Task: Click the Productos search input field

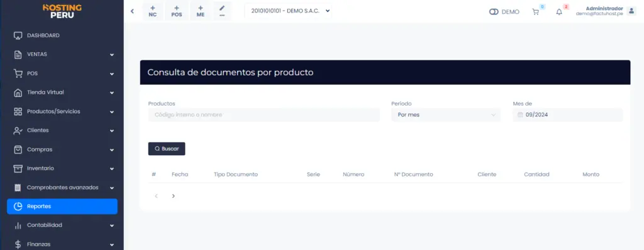Action: click(264, 115)
